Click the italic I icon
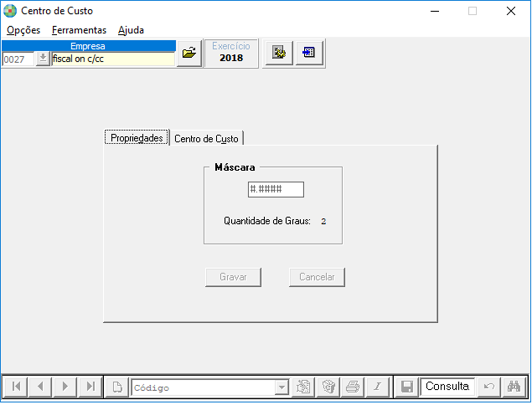This screenshot has width=532, height=405. tap(378, 386)
